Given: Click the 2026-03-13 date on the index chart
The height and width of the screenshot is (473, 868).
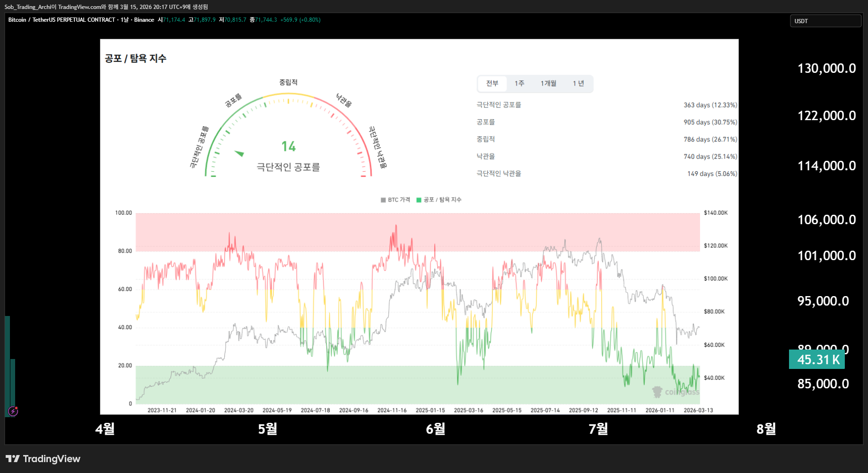Looking at the screenshot, I should point(698,411).
